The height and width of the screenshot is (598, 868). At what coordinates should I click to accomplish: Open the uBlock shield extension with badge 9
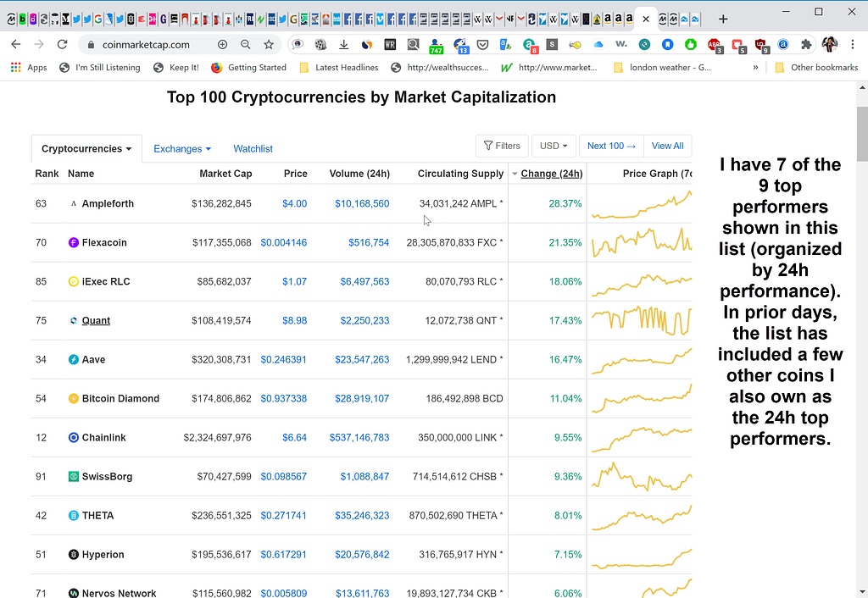761,46
